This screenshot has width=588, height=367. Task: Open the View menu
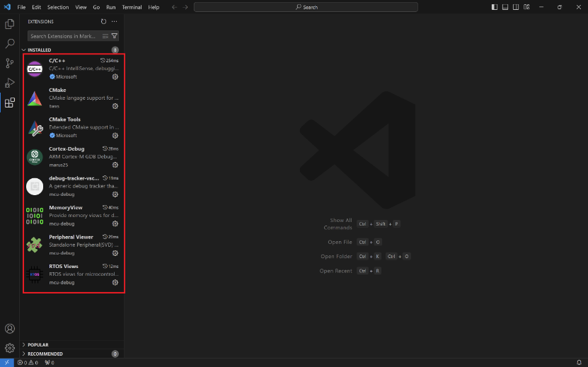[81, 7]
